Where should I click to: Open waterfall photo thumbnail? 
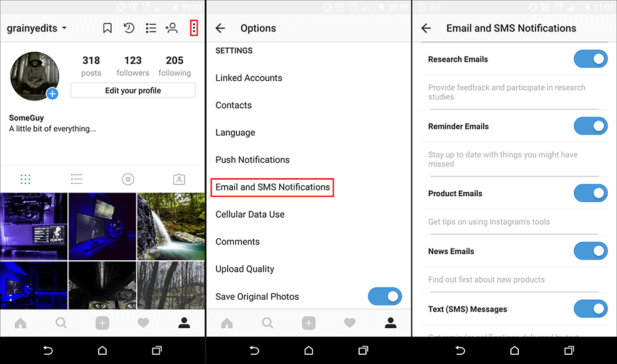click(x=171, y=226)
